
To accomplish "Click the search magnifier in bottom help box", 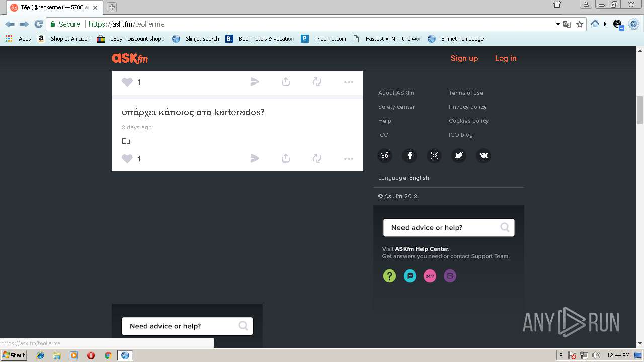I will coord(243,326).
